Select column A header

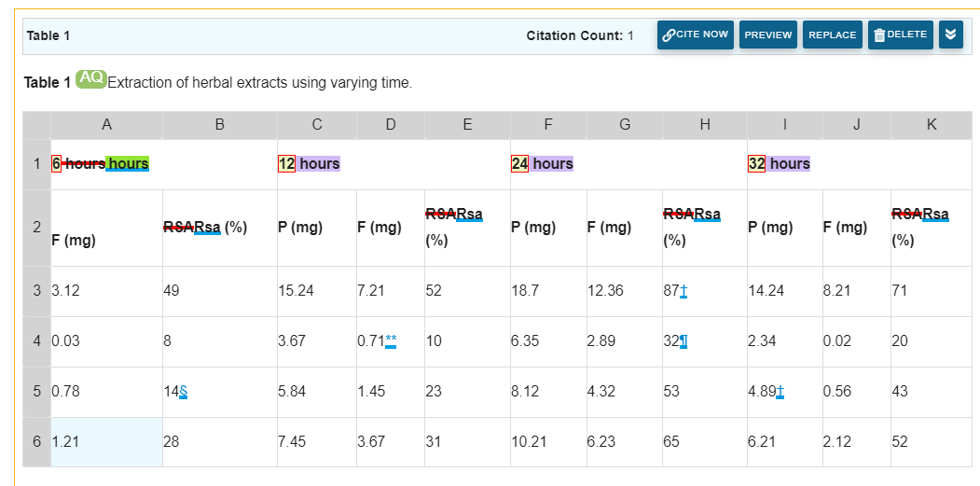click(x=106, y=125)
